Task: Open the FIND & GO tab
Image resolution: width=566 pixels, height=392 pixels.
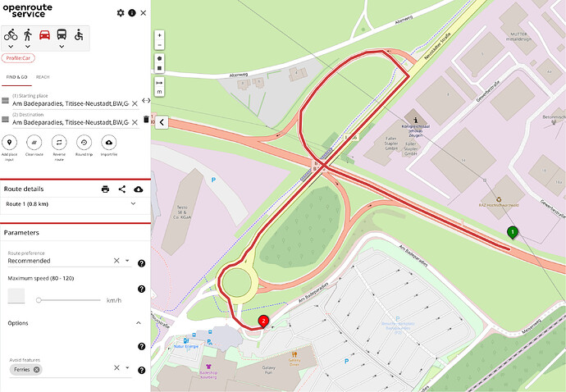Action: click(x=16, y=77)
